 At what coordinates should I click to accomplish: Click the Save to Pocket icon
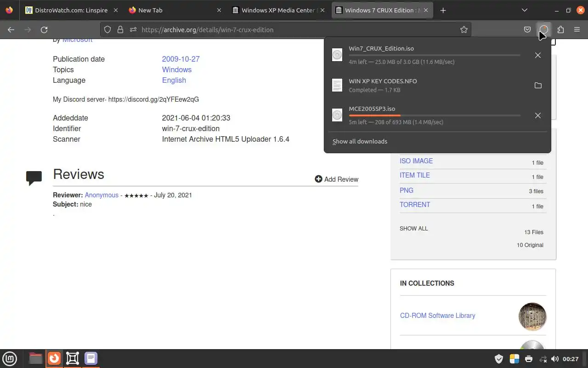click(527, 29)
